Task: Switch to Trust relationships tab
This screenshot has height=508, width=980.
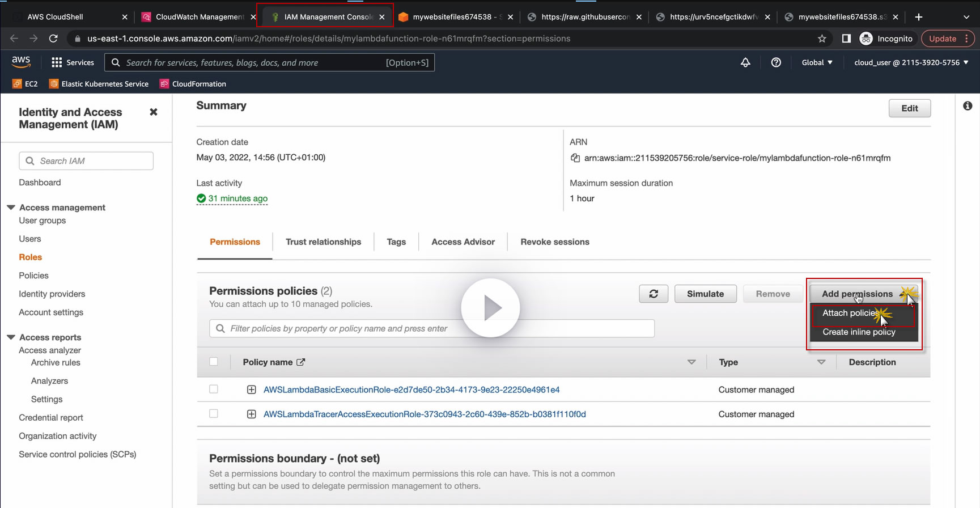Action: [323, 242]
